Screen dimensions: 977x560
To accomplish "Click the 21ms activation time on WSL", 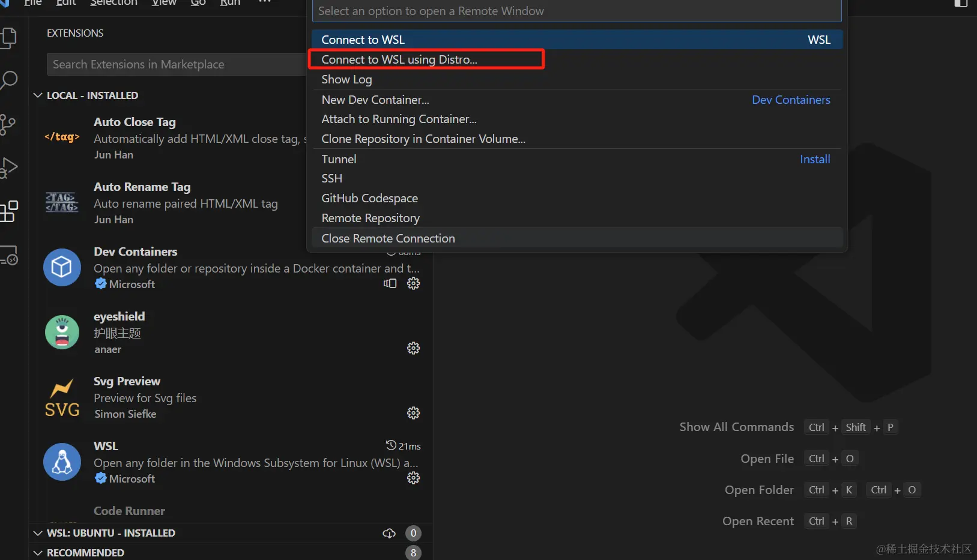I will coord(410,446).
